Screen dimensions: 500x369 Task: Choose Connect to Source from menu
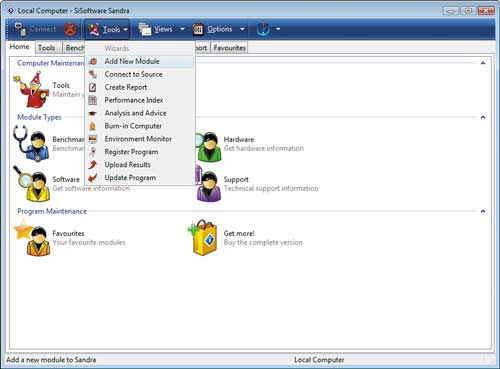[x=140, y=74]
